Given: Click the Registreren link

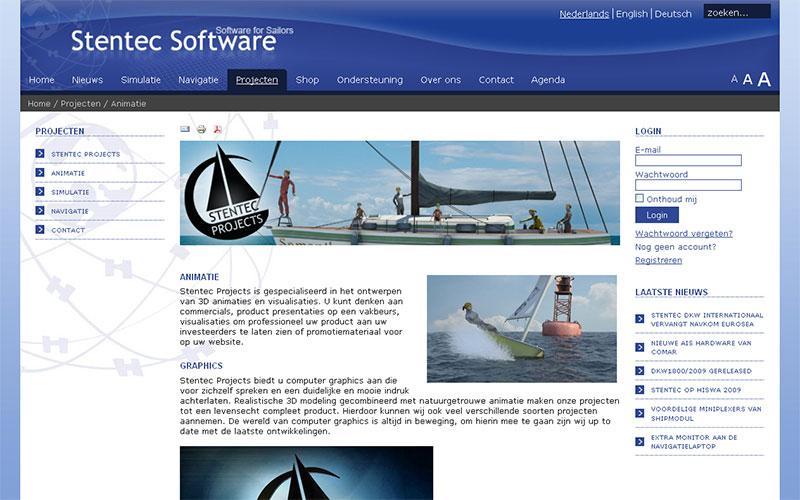Looking at the screenshot, I should point(658,260).
